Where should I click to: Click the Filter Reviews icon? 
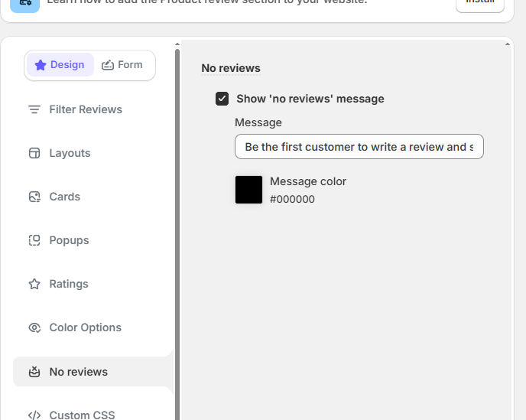point(34,109)
